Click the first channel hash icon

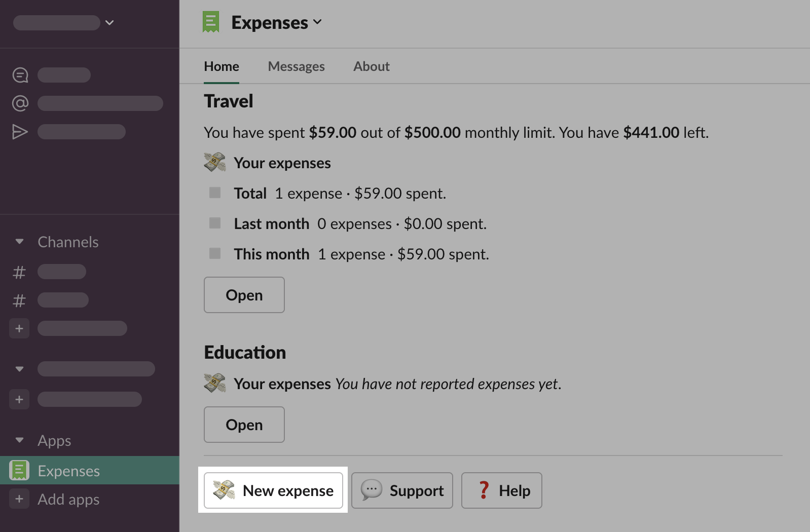19,272
